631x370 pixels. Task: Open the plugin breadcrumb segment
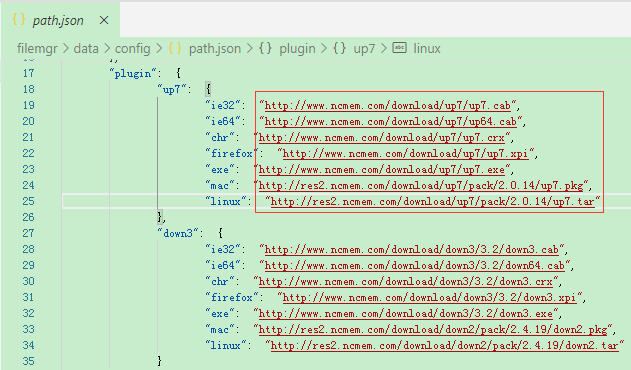(297, 49)
